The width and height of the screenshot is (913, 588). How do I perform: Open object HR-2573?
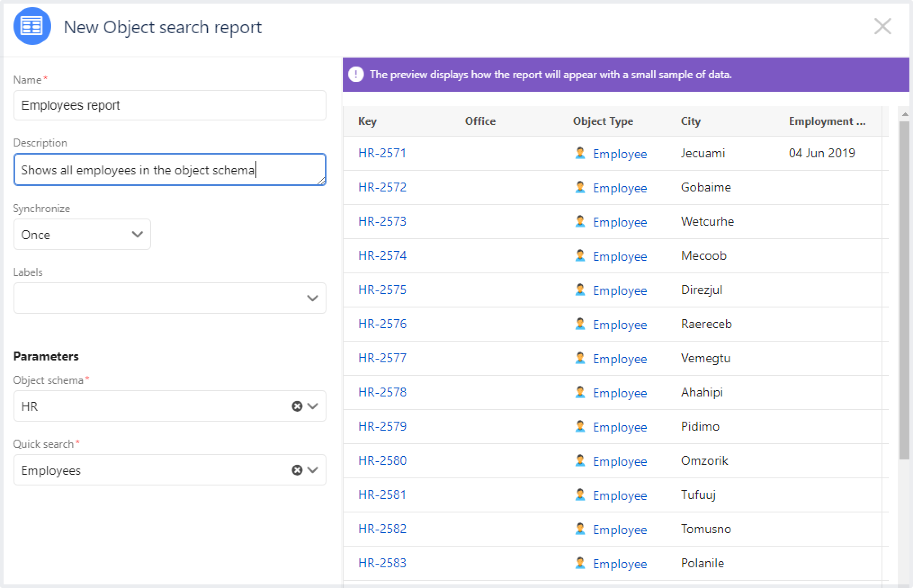[382, 222]
